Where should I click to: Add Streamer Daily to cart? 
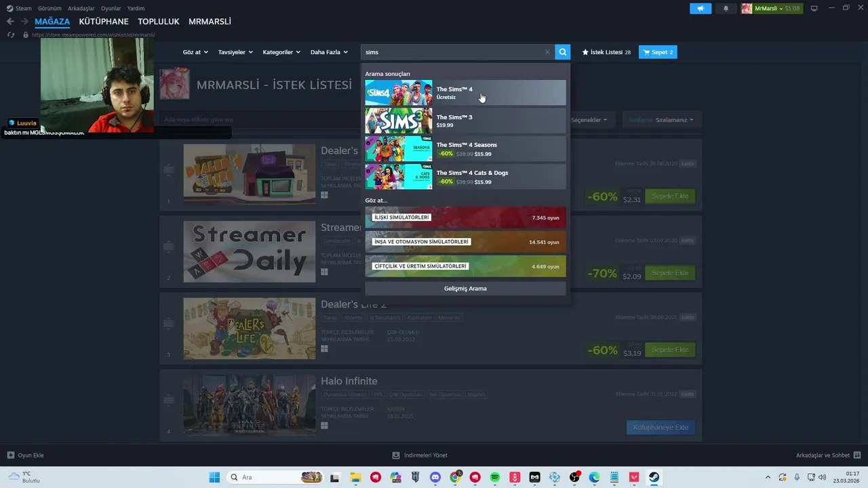tap(670, 272)
